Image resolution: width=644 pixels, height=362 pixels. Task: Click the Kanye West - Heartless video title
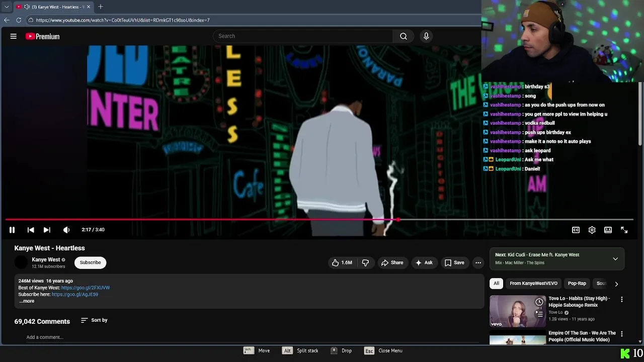pos(50,248)
